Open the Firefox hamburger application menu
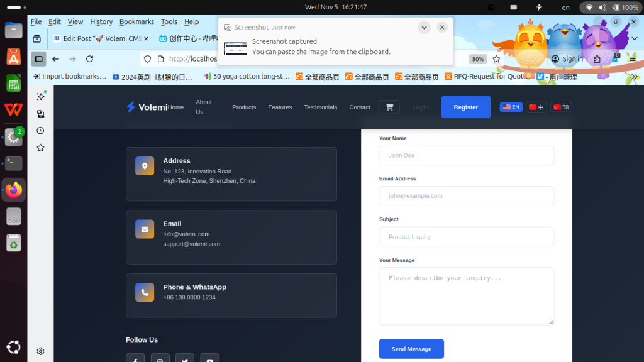 (x=632, y=59)
